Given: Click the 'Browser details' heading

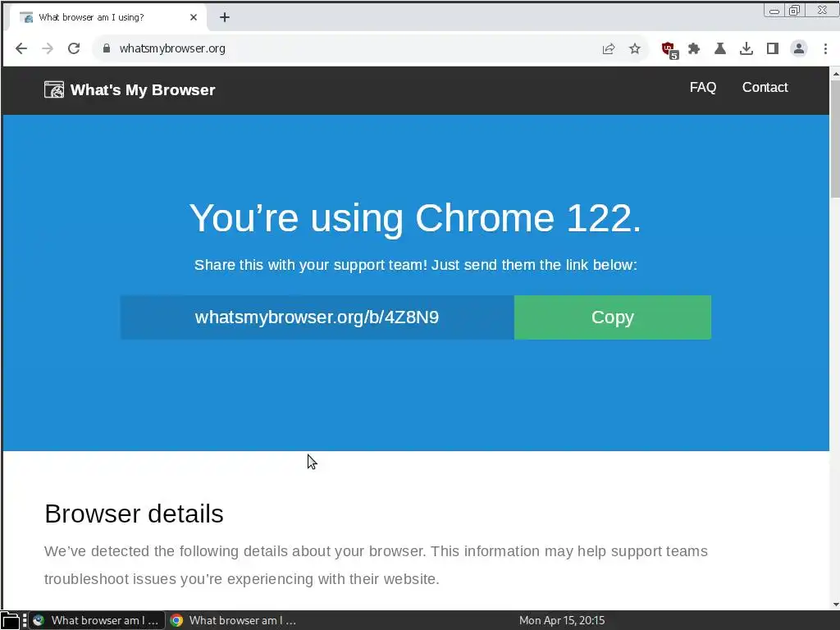Looking at the screenshot, I should tap(134, 514).
